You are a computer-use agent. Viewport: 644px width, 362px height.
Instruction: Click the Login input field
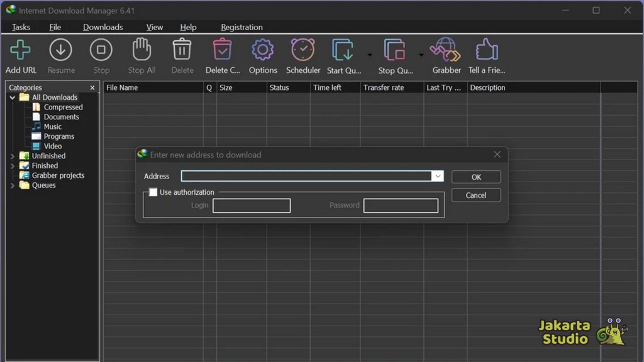(252, 206)
